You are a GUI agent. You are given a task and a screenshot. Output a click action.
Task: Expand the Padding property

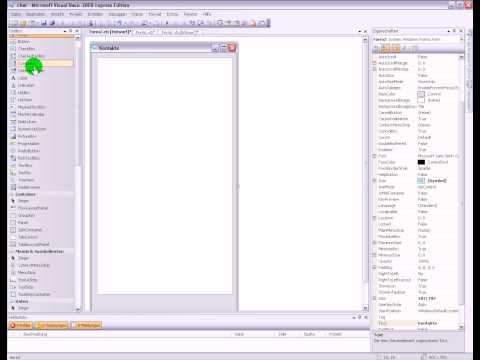click(374, 267)
